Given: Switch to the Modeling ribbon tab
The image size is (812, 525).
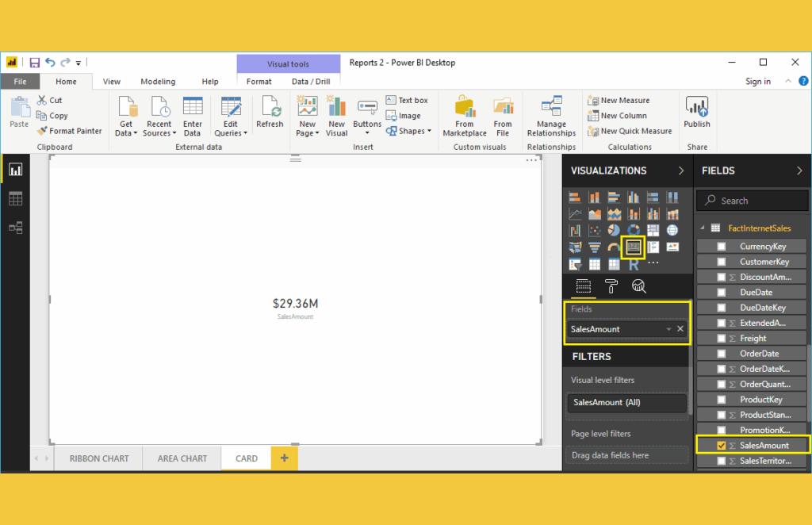Looking at the screenshot, I should point(158,82).
